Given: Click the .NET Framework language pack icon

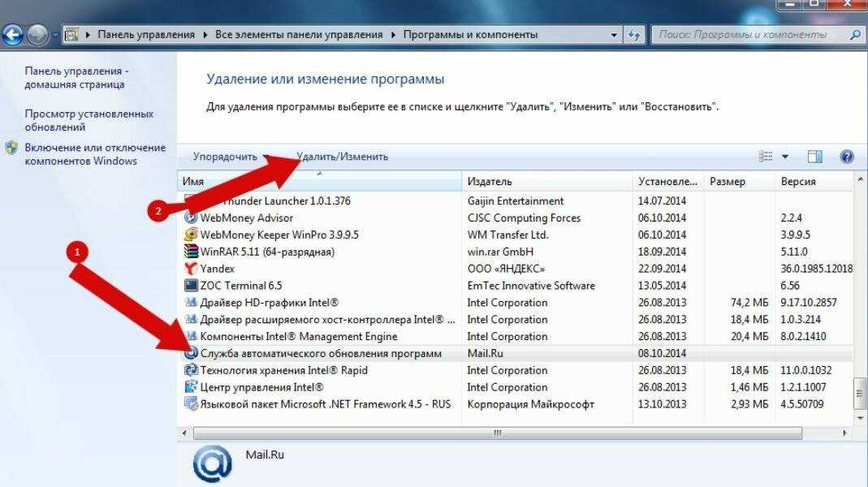Looking at the screenshot, I should (191, 404).
